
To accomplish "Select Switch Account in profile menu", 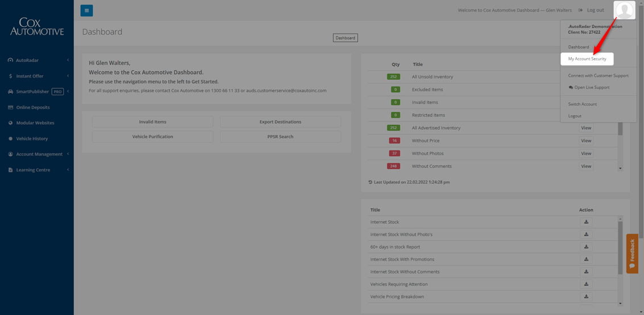I will (583, 104).
